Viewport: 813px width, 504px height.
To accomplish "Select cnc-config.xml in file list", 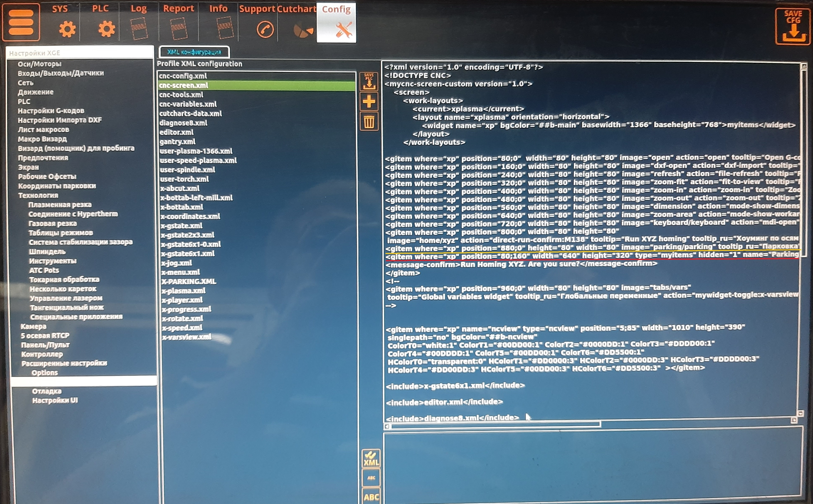I will click(x=183, y=76).
